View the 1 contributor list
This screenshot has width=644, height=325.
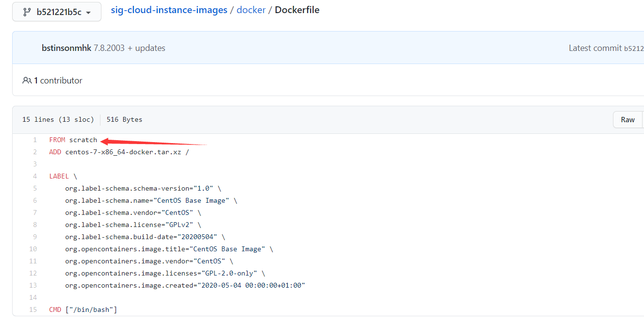58,81
